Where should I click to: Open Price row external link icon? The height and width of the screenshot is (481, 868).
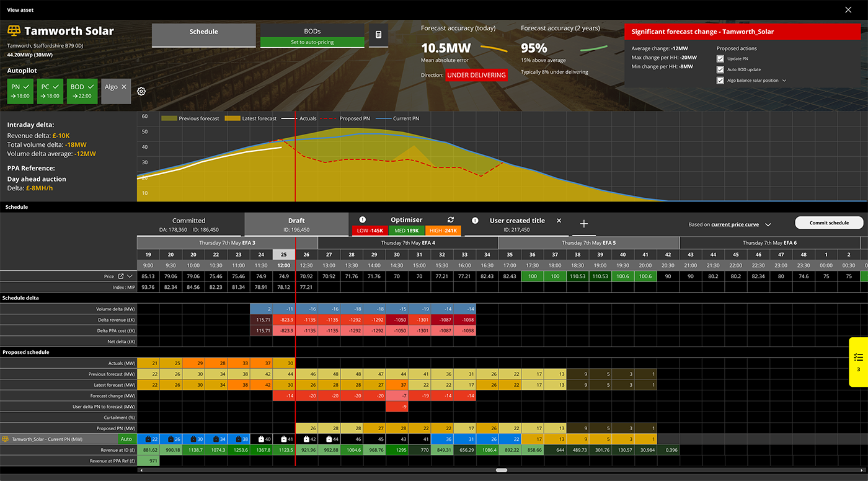click(121, 276)
